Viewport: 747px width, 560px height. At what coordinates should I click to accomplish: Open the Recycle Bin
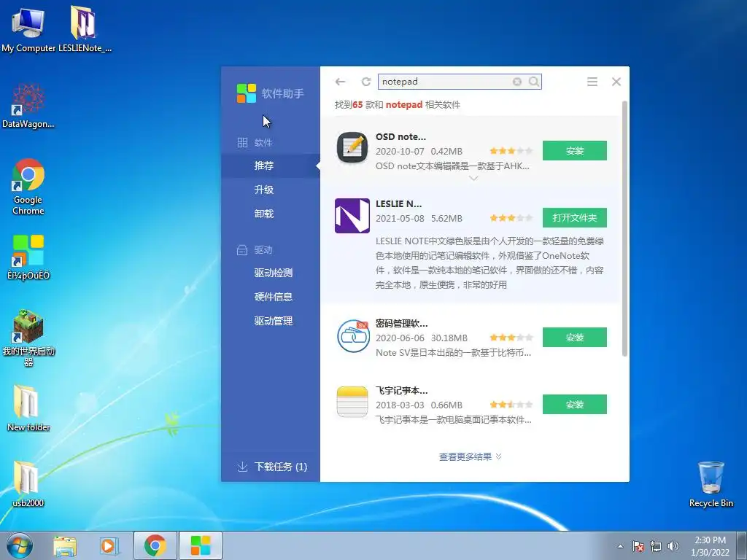click(711, 484)
